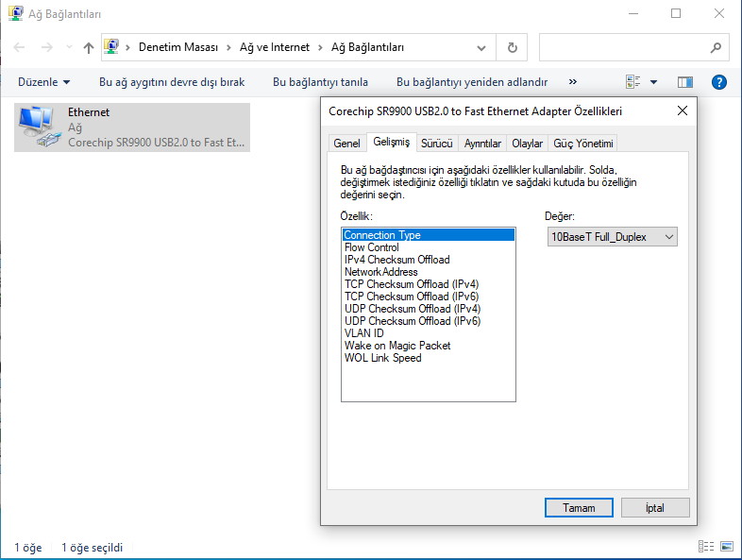The width and height of the screenshot is (742, 560).
Task: Open the Düzenle menu
Action: coord(43,82)
